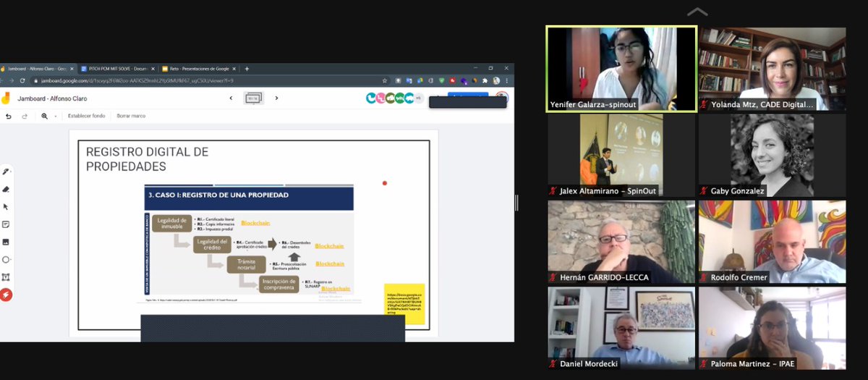Click the muted mic icon beside Gaby Gonzalez
This screenshot has width=868, height=380.
click(x=704, y=191)
